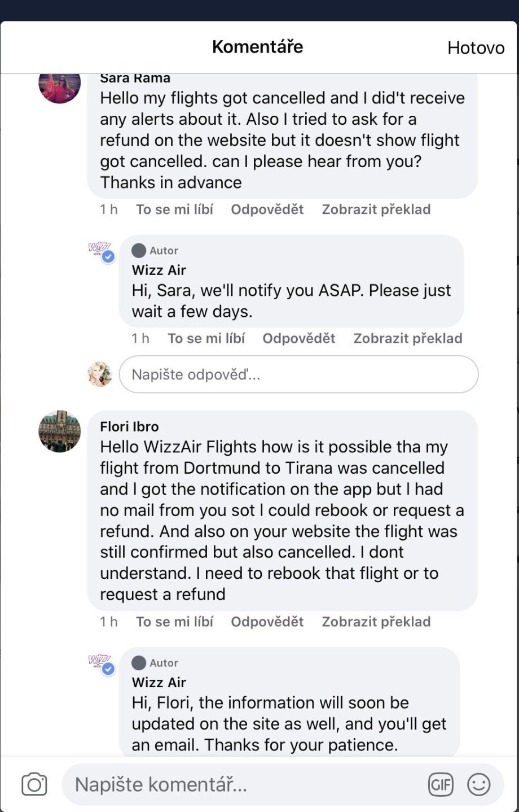Focus the "Napište odpověď..." reply field
Image resolution: width=519 pixels, height=812 pixels.
click(x=298, y=374)
